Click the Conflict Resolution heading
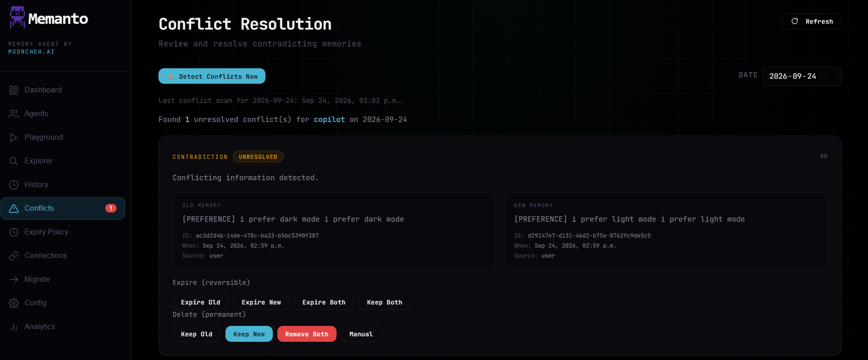Screen dimensions: 868x360 [245, 24]
